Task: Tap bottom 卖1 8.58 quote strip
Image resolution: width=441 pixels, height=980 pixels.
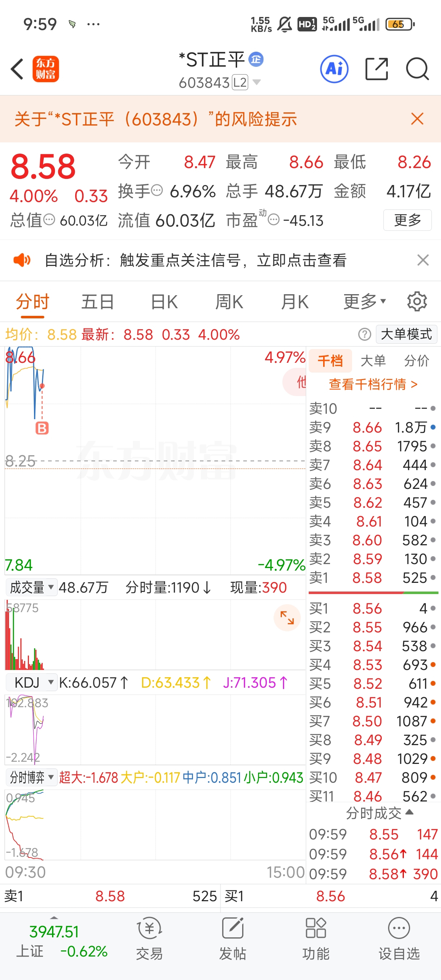Action: point(110,896)
